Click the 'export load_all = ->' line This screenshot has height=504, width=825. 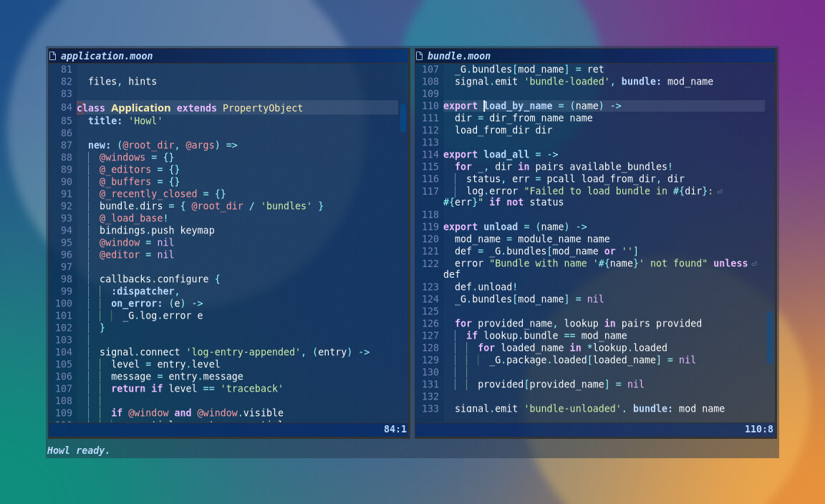pos(501,154)
